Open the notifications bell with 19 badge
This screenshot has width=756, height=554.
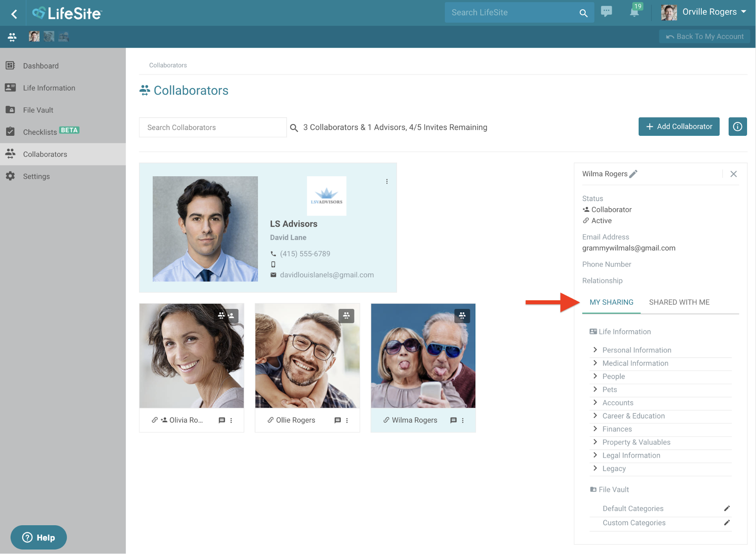pos(635,11)
